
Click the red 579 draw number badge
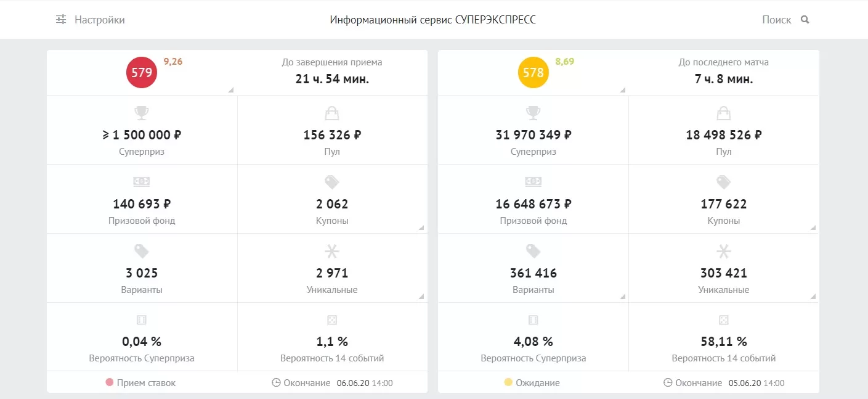pyautogui.click(x=142, y=72)
